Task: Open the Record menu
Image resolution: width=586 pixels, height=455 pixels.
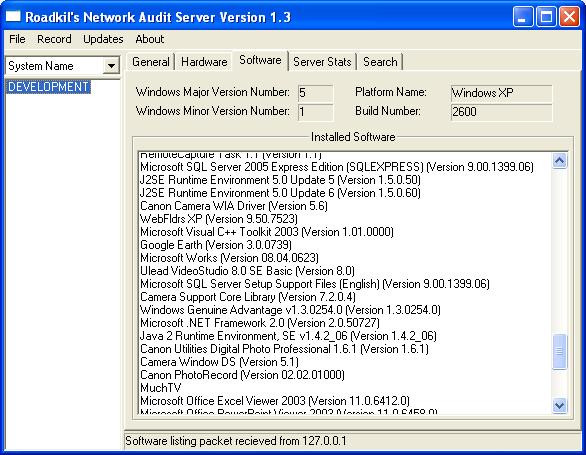Action: pos(54,39)
